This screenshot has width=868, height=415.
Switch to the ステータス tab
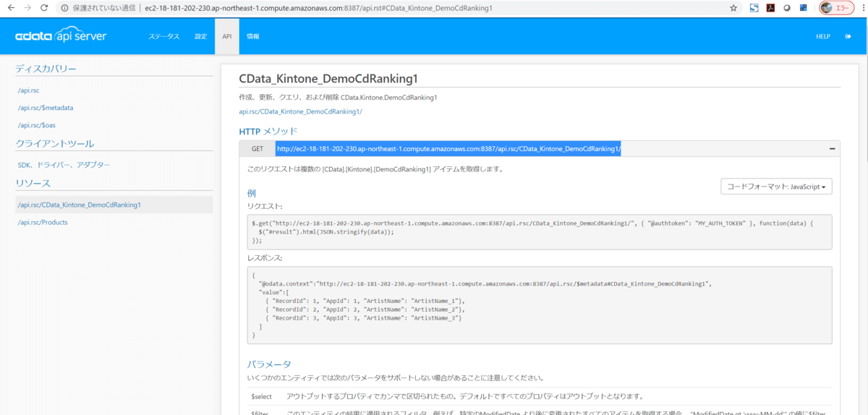pyautogui.click(x=164, y=36)
